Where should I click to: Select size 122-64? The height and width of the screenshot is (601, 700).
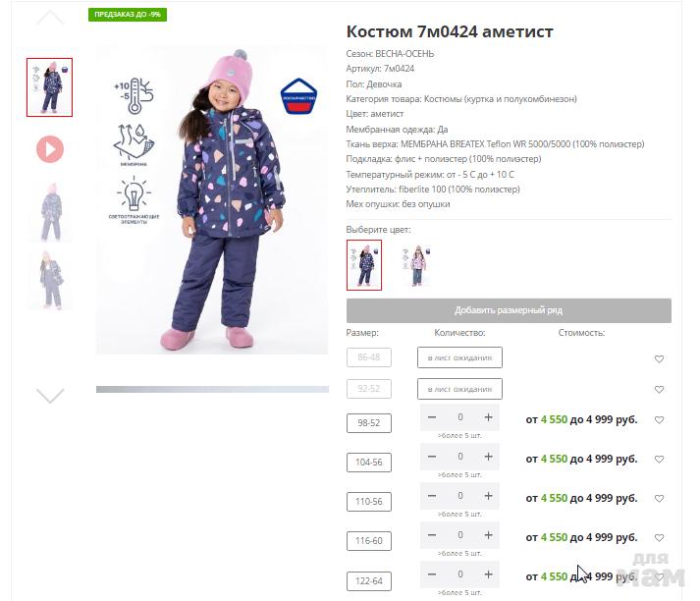click(x=369, y=581)
